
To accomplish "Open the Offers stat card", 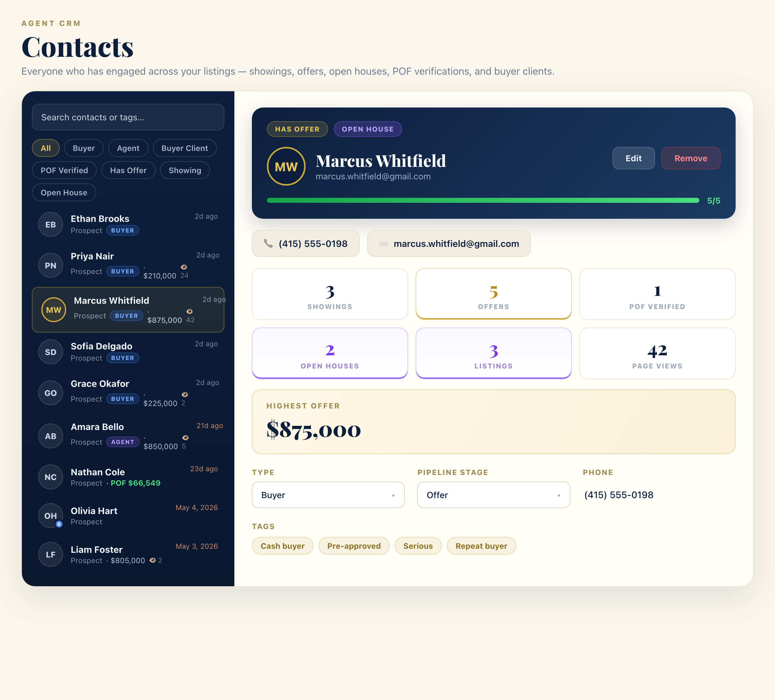I will 494,294.
